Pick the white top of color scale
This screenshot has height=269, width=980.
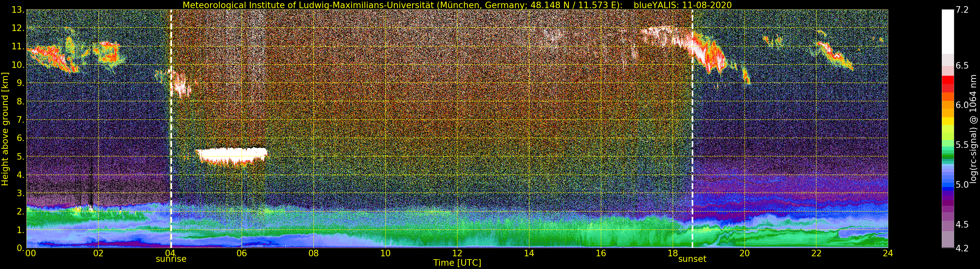(948, 32)
